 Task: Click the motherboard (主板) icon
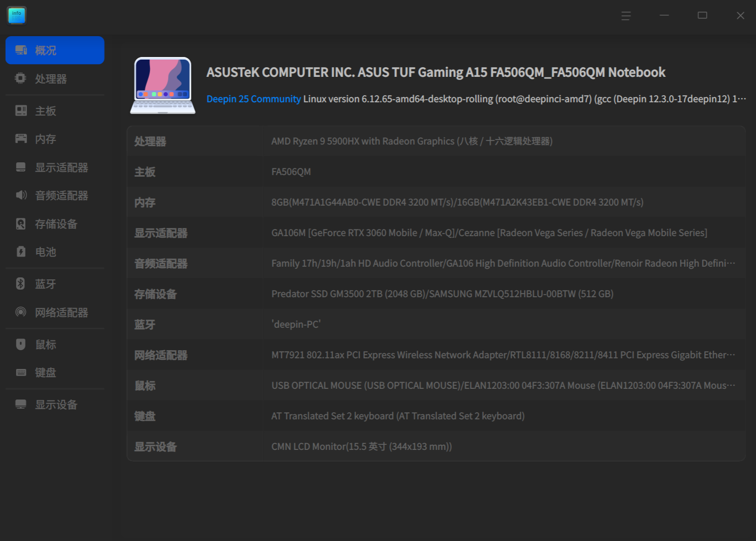(21, 110)
